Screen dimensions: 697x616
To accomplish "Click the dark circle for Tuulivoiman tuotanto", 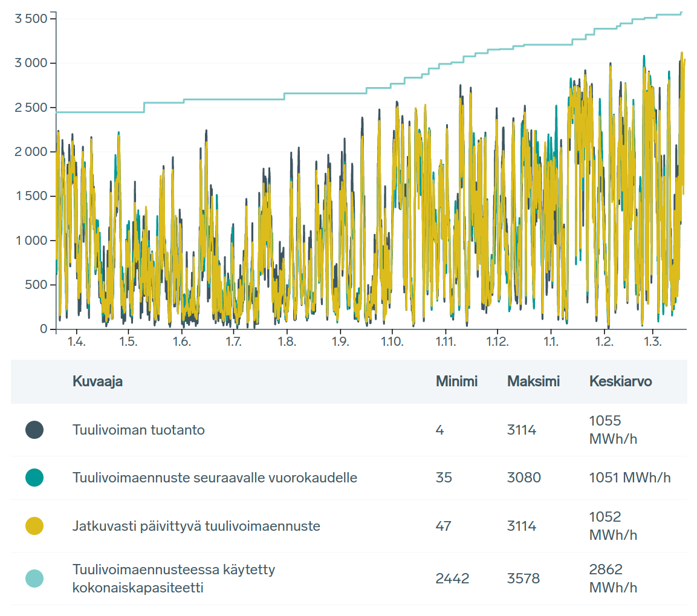I will [34, 430].
